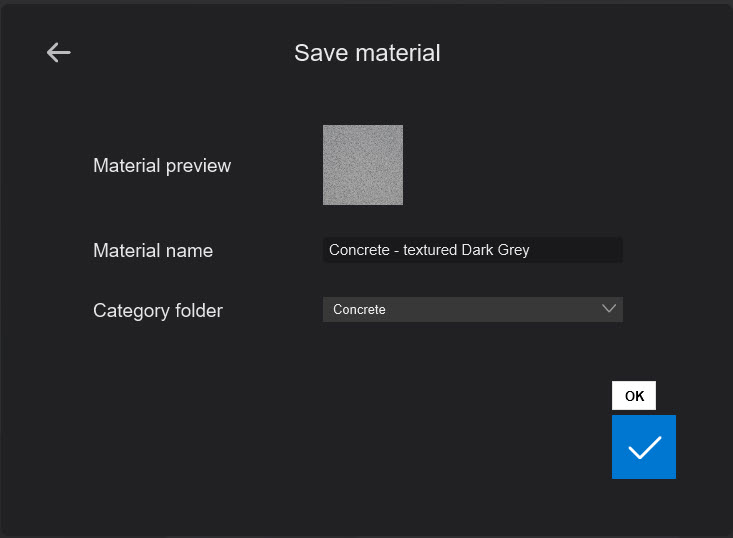Click the chevron arrow on Category folder dropdown
Image resolution: width=733 pixels, height=538 pixels.
(609, 309)
